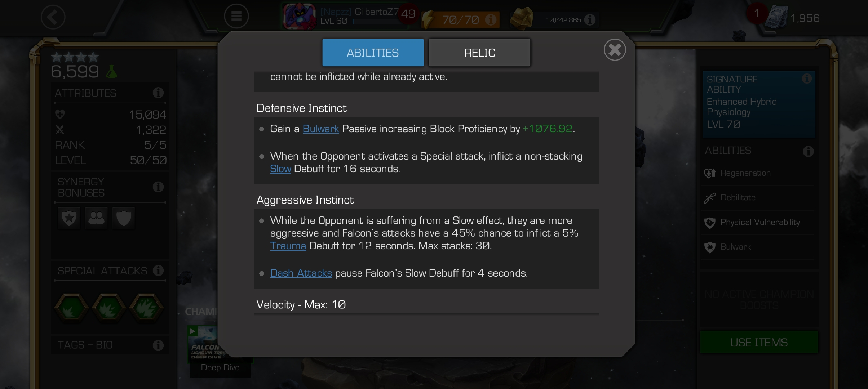Open Synergy Bonuses info icon

click(158, 187)
